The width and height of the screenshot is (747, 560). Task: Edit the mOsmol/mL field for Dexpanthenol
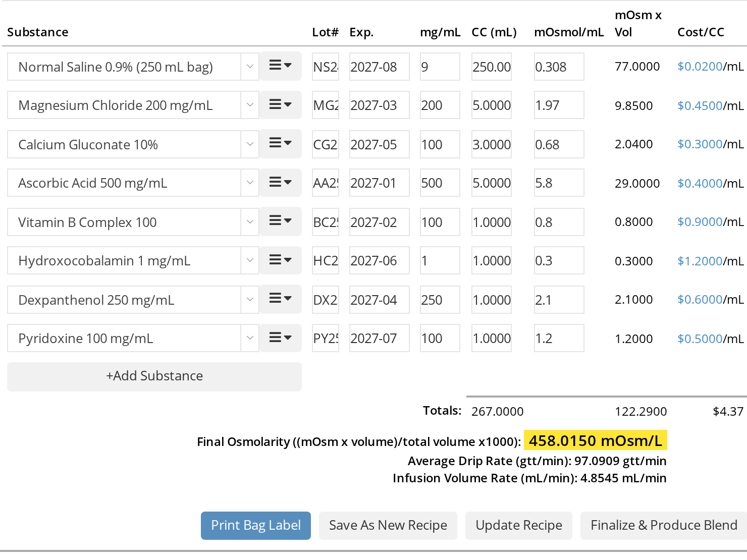(x=559, y=300)
